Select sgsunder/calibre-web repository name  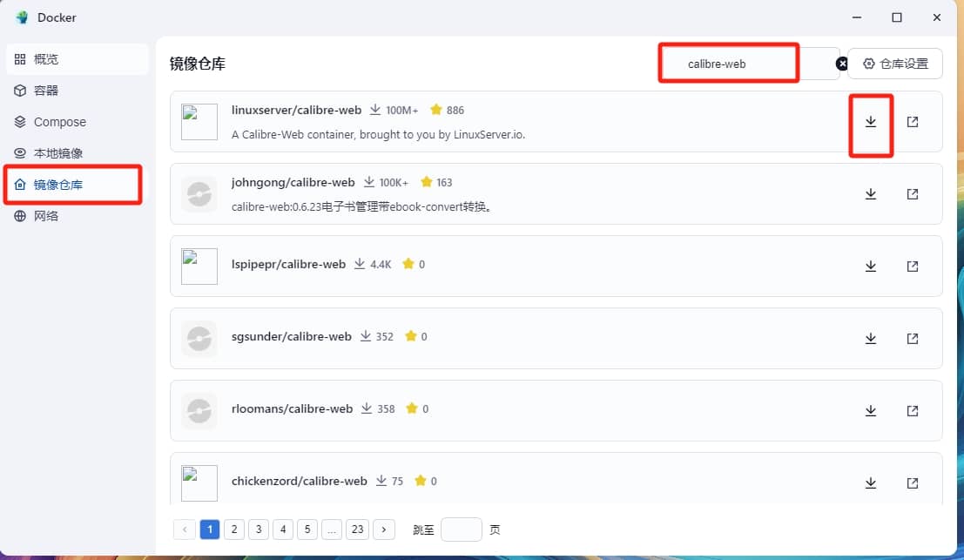[x=292, y=336]
